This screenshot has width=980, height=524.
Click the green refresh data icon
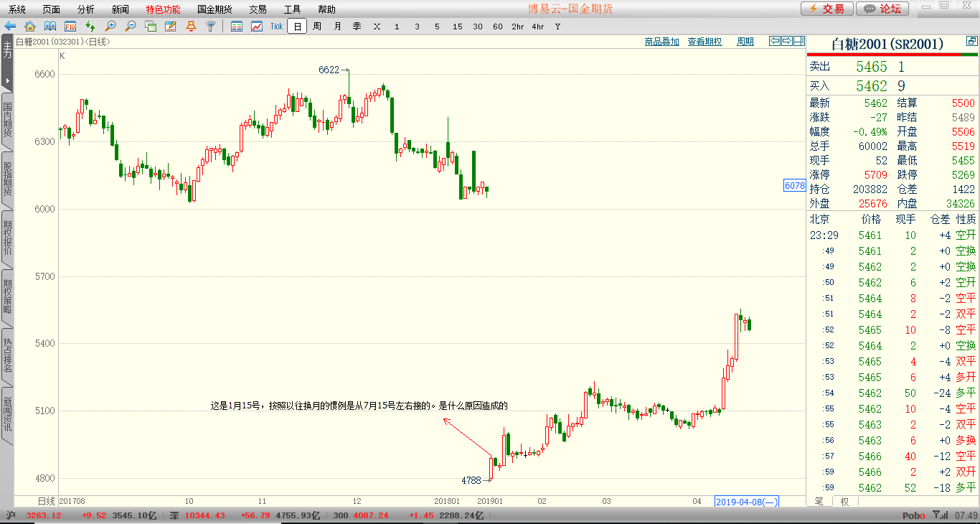90,27
